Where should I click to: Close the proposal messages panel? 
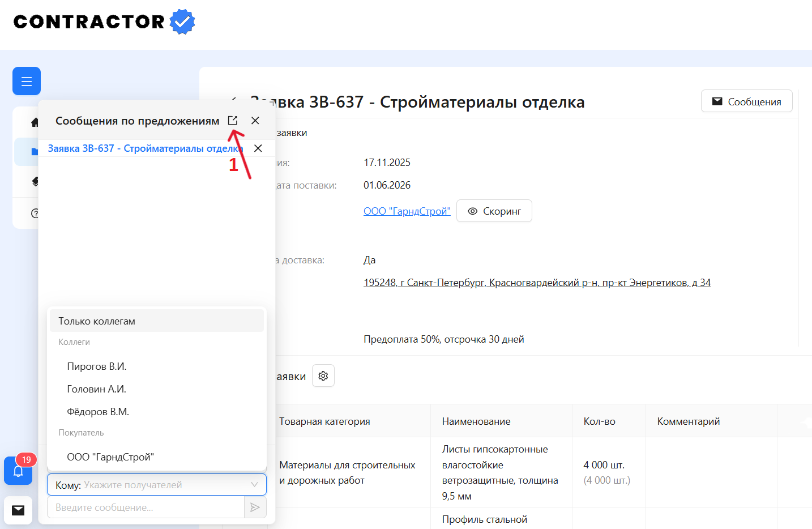pos(255,121)
